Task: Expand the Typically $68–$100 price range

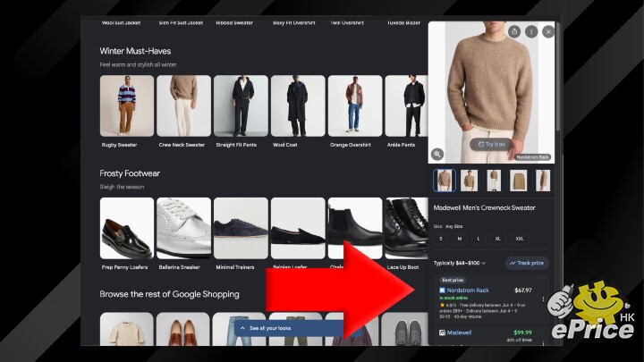Action: (x=460, y=263)
